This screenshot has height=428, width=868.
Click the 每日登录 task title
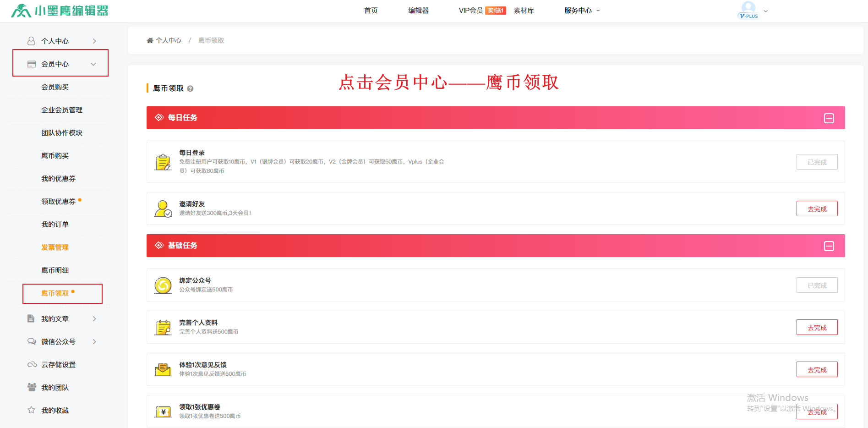[192, 153]
